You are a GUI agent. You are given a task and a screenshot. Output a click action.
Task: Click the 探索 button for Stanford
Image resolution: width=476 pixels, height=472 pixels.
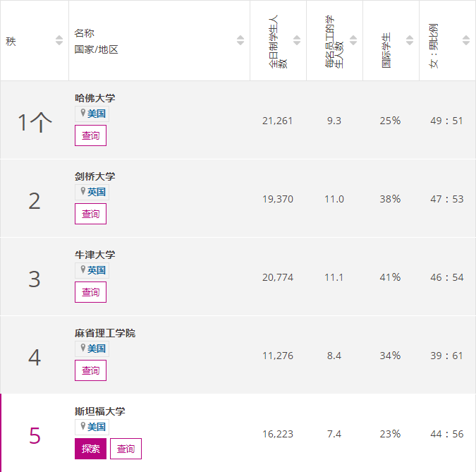[x=90, y=449]
